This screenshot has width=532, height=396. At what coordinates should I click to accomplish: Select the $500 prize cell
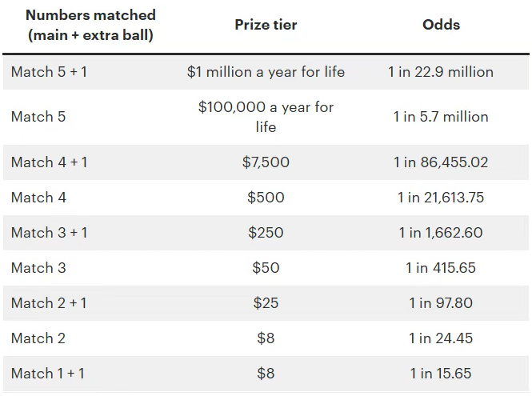(266, 198)
